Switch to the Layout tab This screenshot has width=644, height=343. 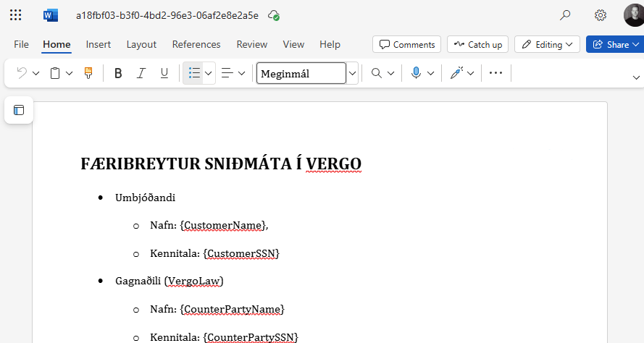click(141, 44)
